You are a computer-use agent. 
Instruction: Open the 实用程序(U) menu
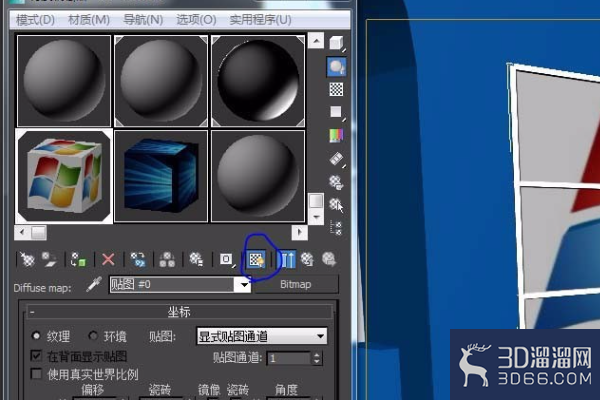[260, 20]
